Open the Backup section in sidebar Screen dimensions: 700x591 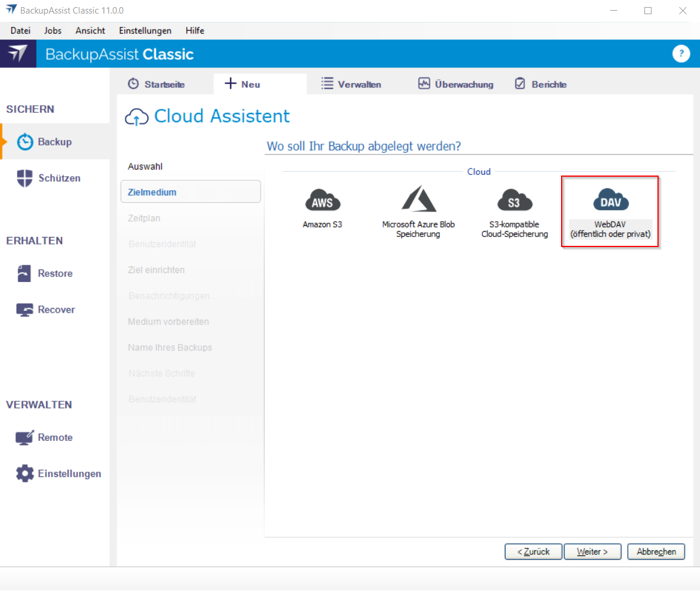(54, 142)
